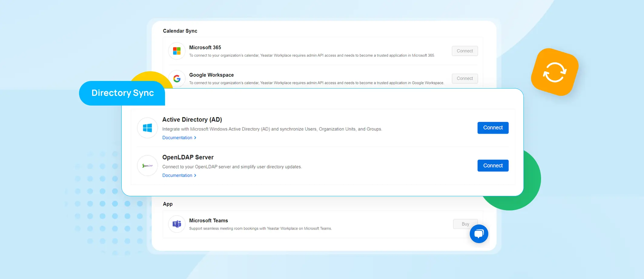Click chevron arrow beside Active Directory Documentation
The width and height of the screenshot is (644, 279).
(195, 138)
